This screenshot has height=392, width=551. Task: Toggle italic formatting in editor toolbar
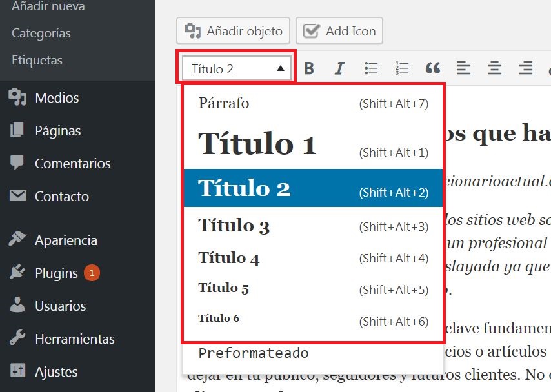(x=339, y=68)
